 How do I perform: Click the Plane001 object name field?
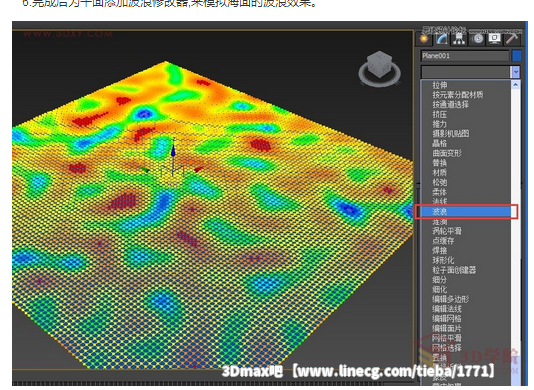click(x=465, y=56)
